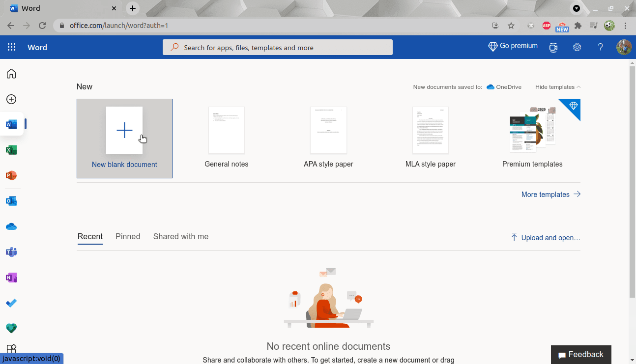Go to Office Home in sidebar
The width and height of the screenshot is (636, 364).
(11, 74)
